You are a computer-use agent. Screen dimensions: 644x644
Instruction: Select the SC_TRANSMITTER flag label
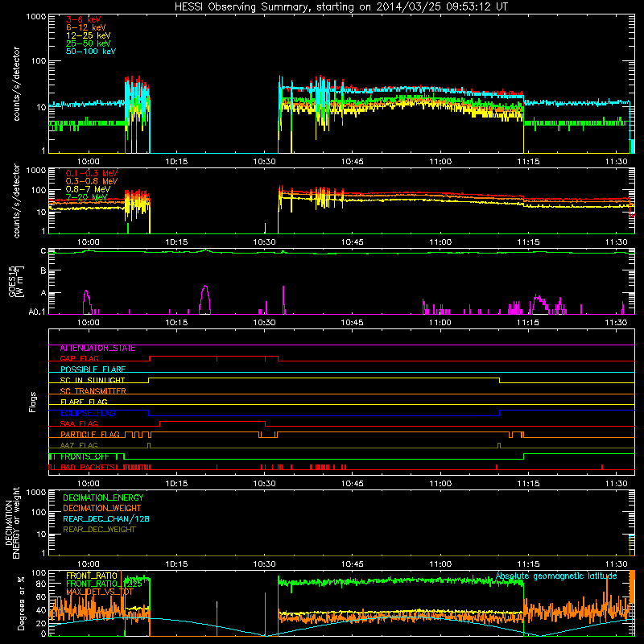[93, 391]
